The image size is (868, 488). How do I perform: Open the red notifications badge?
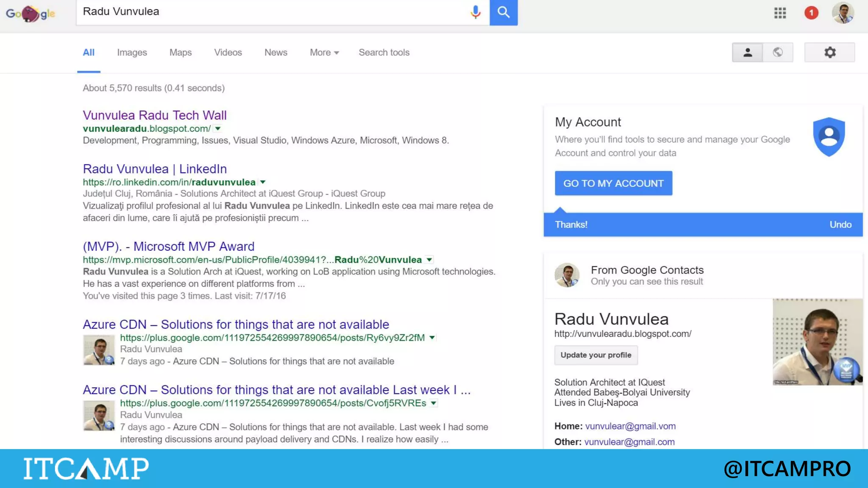pos(811,13)
